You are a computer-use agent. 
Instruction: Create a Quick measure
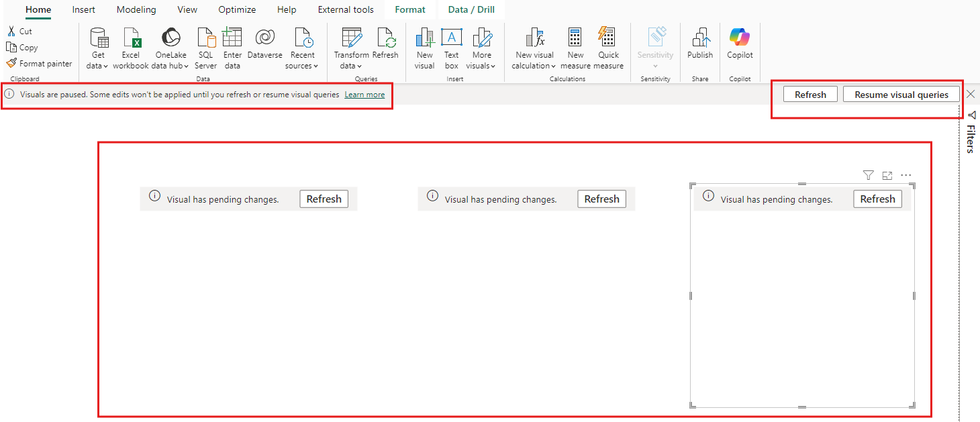pyautogui.click(x=608, y=38)
